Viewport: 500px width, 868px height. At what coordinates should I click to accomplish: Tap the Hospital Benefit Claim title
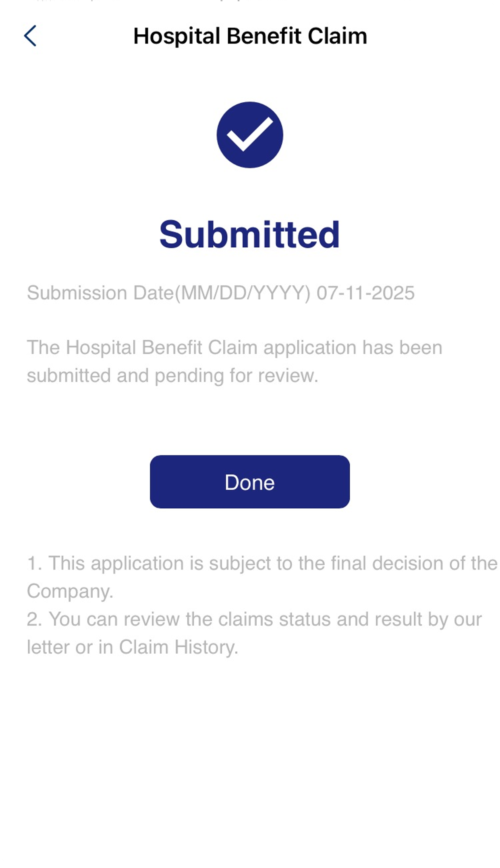coord(250,36)
